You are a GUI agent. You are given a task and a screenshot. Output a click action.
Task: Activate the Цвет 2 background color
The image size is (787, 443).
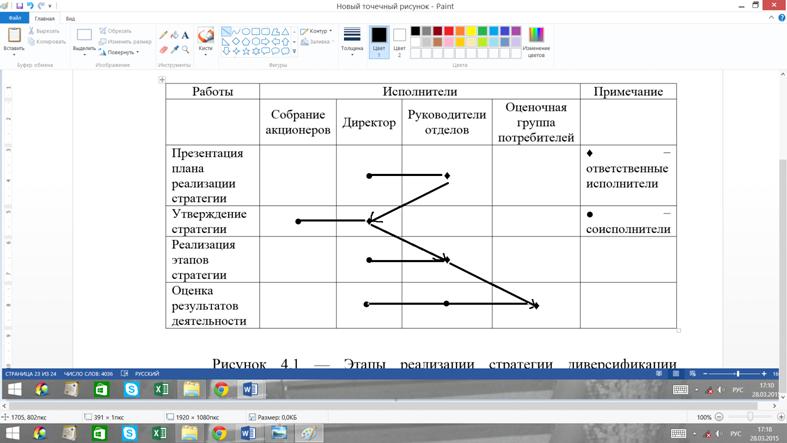click(399, 42)
